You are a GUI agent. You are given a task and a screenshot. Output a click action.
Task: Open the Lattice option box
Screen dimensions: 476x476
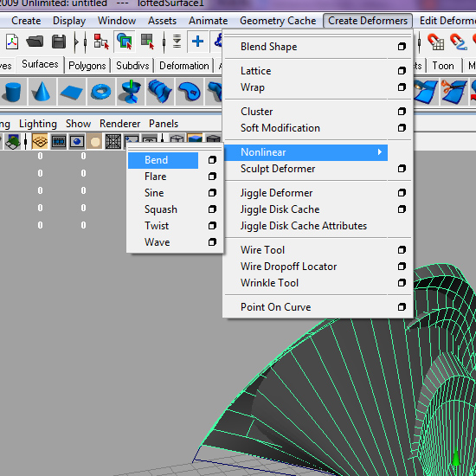pyautogui.click(x=402, y=71)
